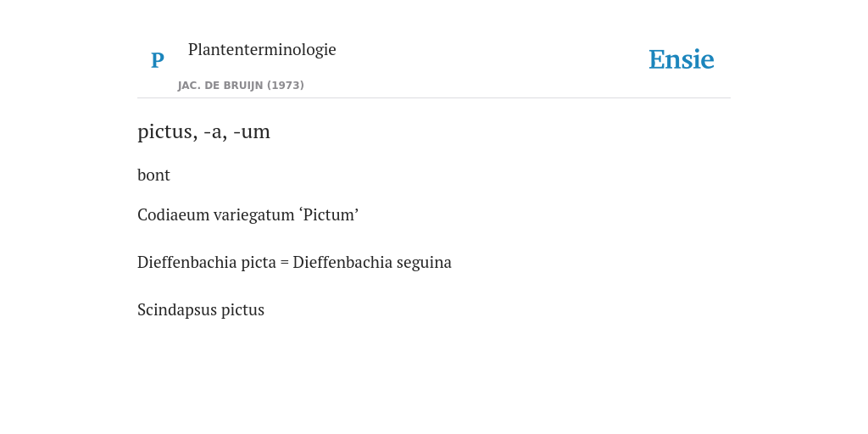This screenshot has width=868, height=434.
Task: Open the Ensie logo link
Action: (682, 59)
